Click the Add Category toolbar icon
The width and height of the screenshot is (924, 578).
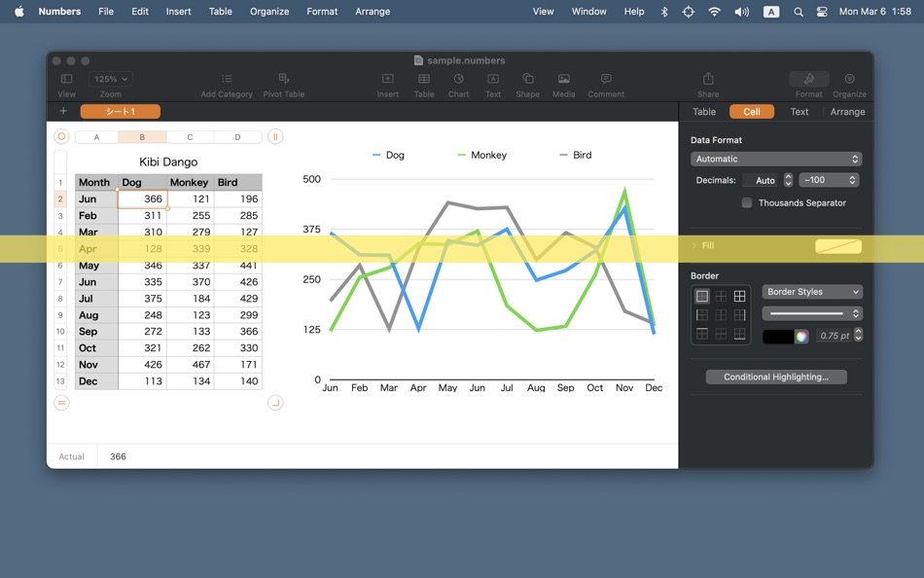pyautogui.click(x=227, y=79)
